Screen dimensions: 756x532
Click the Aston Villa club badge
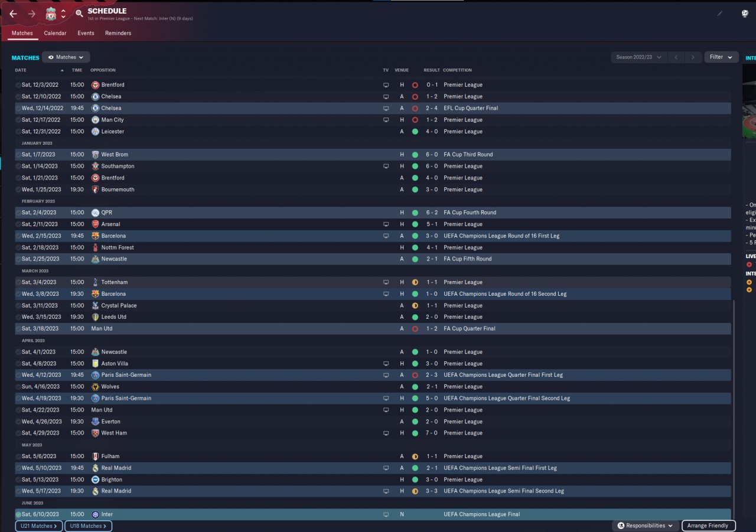click(x=96, y=364)
